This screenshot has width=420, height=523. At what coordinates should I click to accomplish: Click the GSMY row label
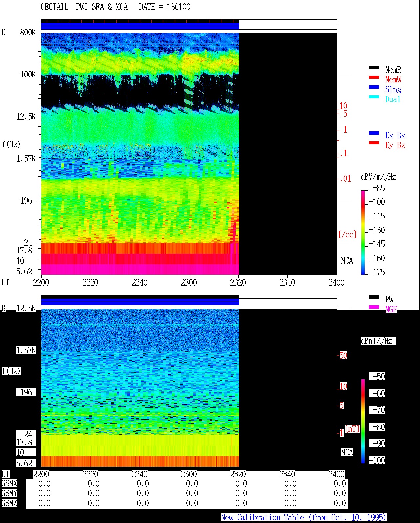(9, 493)
